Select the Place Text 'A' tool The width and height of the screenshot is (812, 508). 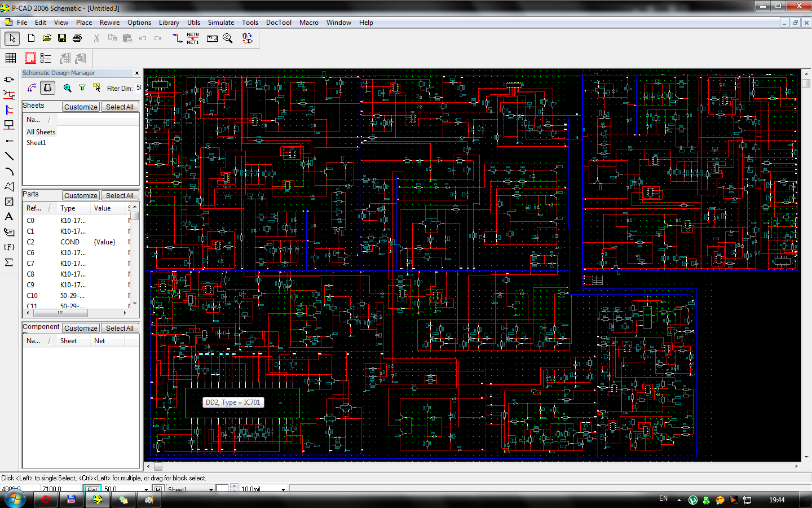9,217
